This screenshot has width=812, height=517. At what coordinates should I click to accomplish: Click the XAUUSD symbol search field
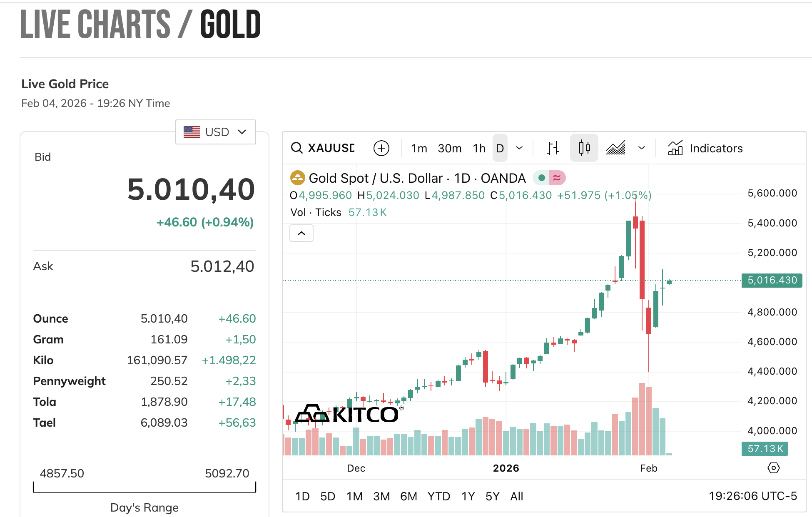(x=331, y=148)
